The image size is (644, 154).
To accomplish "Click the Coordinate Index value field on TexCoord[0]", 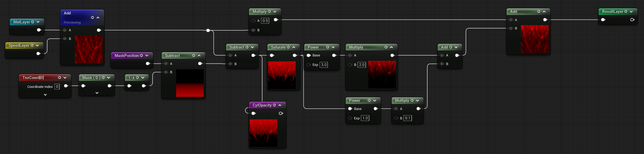I will coord(57,87).
